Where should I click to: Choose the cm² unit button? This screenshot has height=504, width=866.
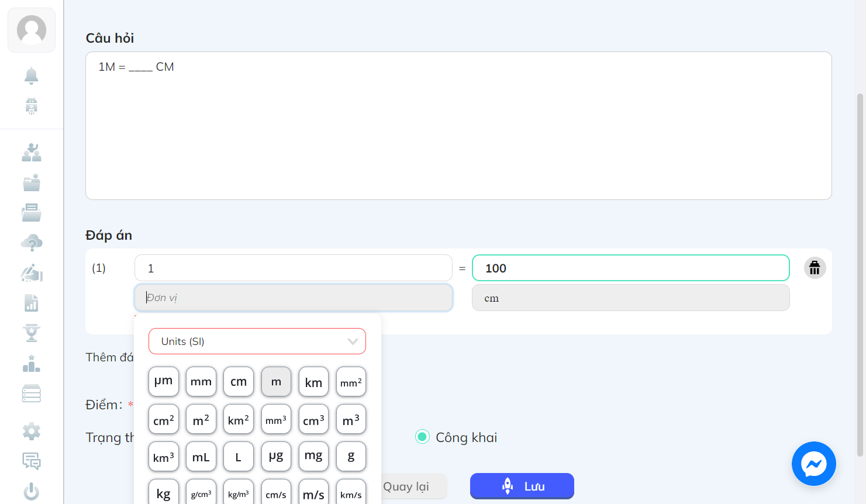click(x=164, y=419)
